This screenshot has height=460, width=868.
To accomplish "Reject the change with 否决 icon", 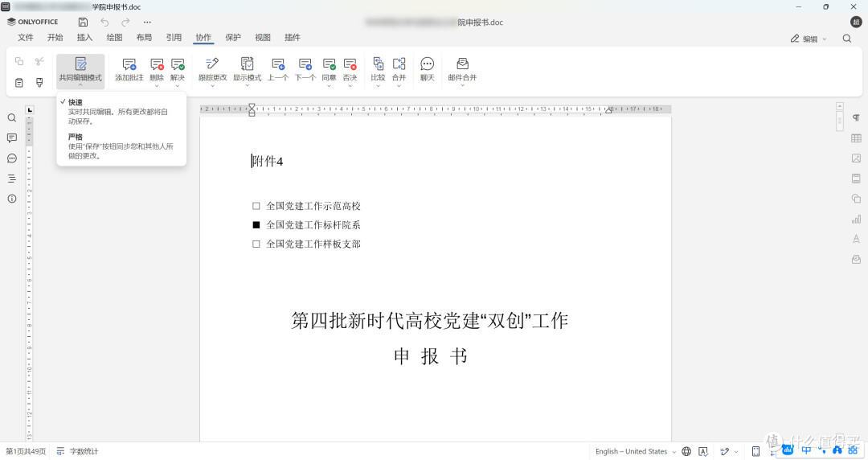I will [350, 64].
